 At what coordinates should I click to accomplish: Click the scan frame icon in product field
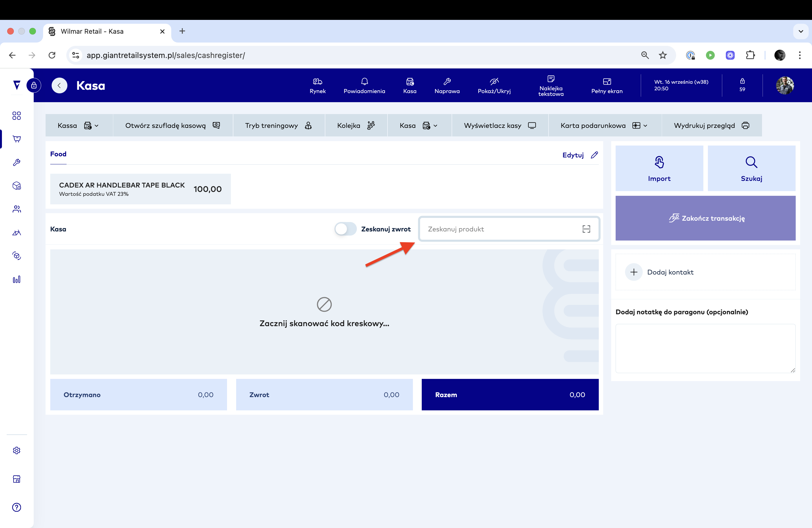click(x=586, y=229)
